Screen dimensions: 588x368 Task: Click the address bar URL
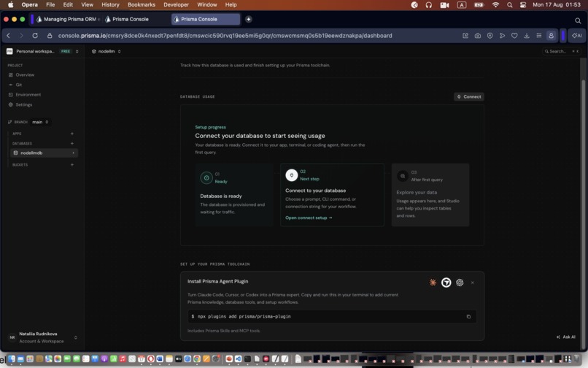point(225,36)
